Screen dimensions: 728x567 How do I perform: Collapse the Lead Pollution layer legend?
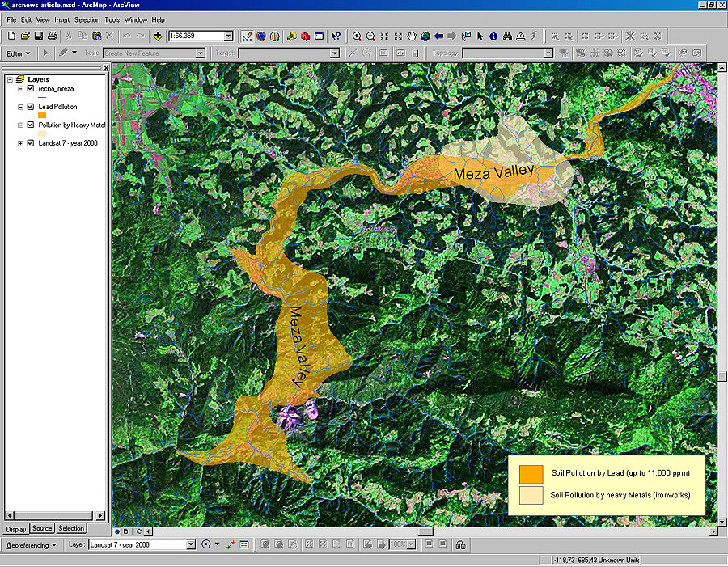pos(20,106)
